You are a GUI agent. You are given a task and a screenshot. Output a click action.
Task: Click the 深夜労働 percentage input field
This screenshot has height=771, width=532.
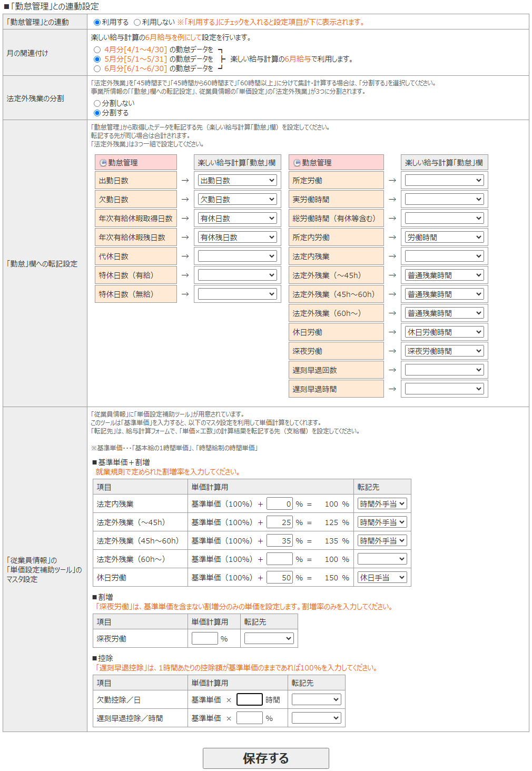click(x=204, y=638)
